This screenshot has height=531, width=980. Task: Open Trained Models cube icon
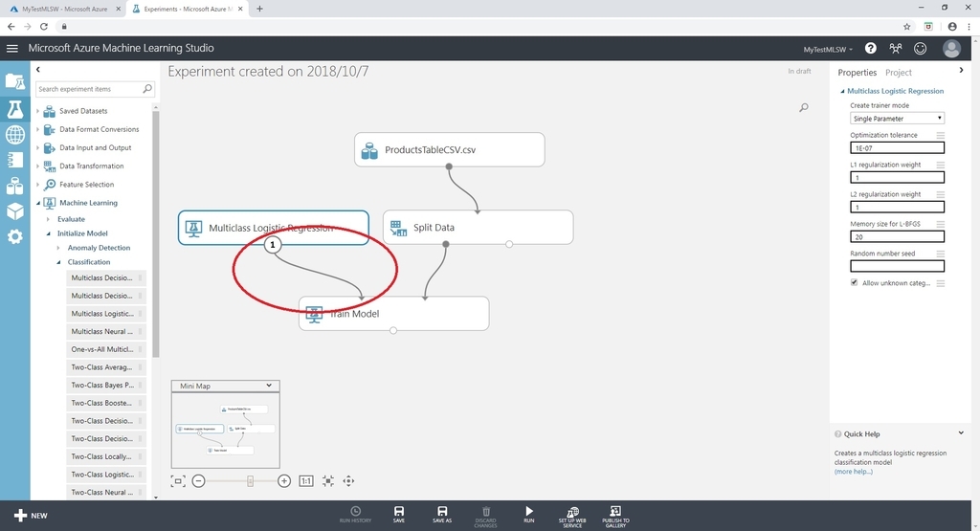(x=15, y=211)
